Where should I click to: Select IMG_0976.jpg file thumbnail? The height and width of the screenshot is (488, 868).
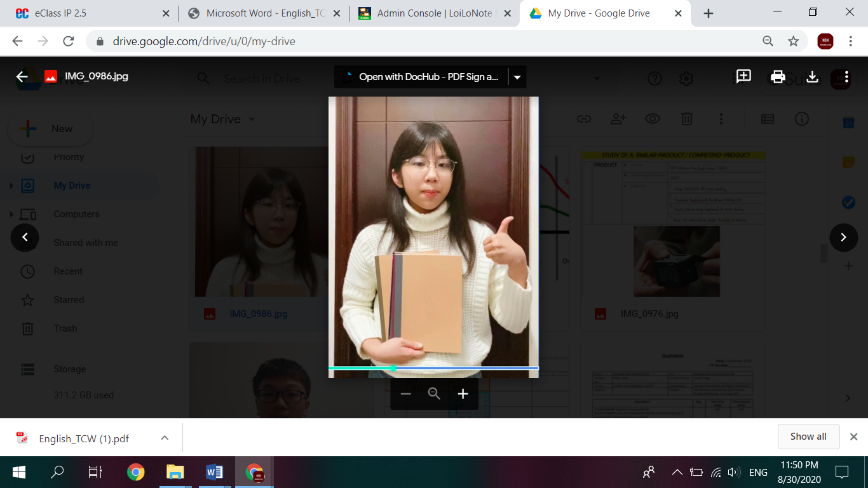click(x=673, y=222)
